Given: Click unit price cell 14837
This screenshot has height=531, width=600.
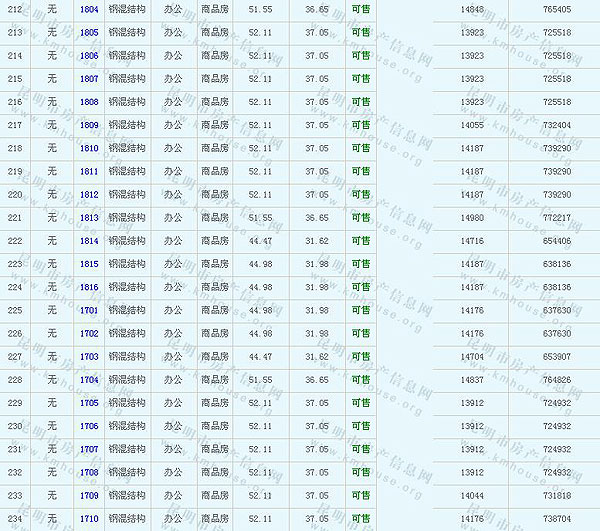Looking at the screenshot, I should point(472,380).
